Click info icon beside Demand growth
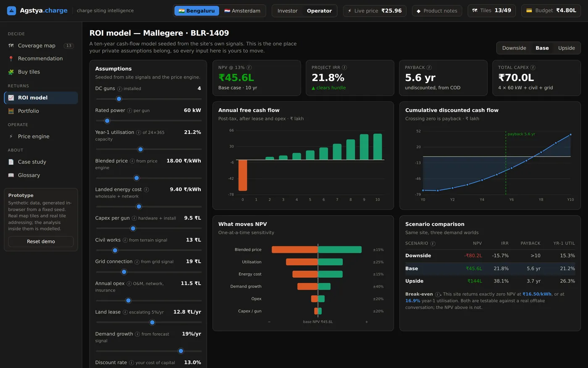 tap(137, 334)
